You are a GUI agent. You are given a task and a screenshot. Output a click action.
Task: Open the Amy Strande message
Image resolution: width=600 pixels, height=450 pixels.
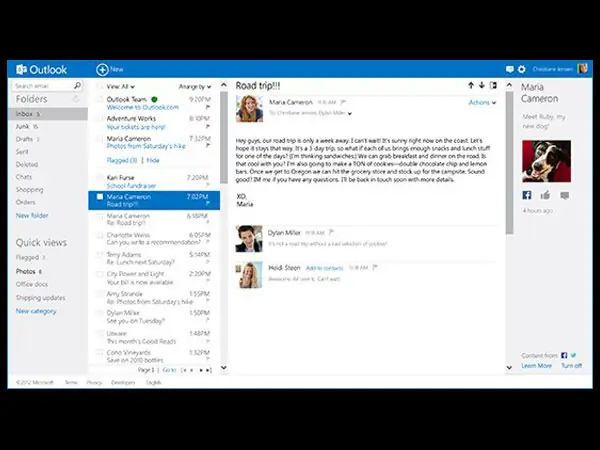click(x=154, y=298)
